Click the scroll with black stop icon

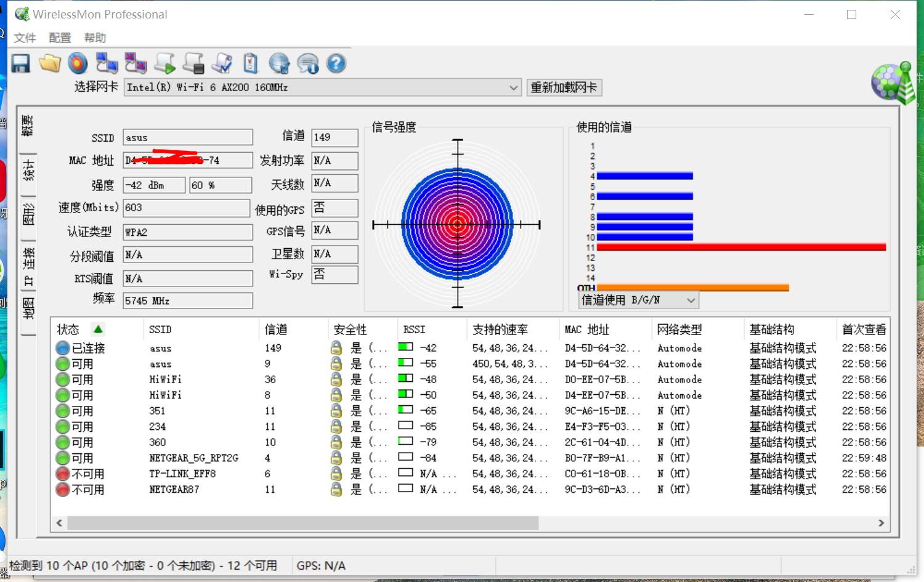coord(193,63)
